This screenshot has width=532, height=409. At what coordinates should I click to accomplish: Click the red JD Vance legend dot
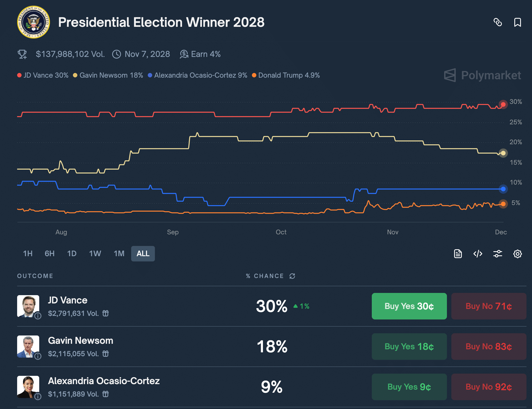click(19, 75)
